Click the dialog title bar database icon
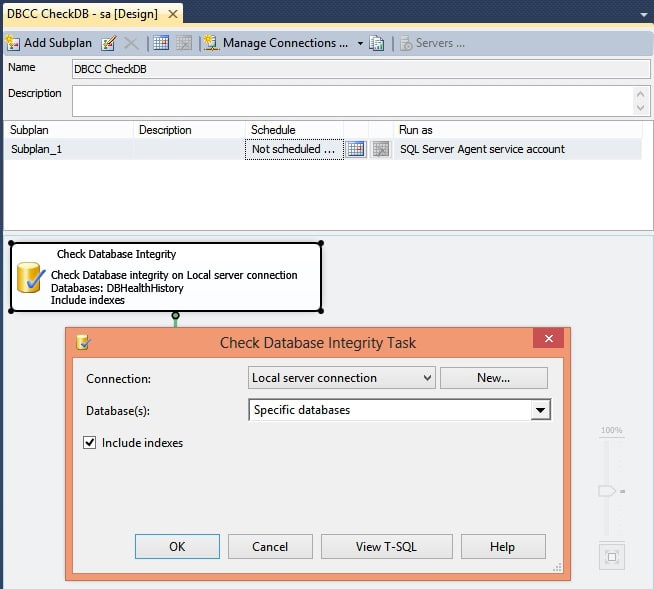This screenshot has width=654, height=589. point(83,342)
